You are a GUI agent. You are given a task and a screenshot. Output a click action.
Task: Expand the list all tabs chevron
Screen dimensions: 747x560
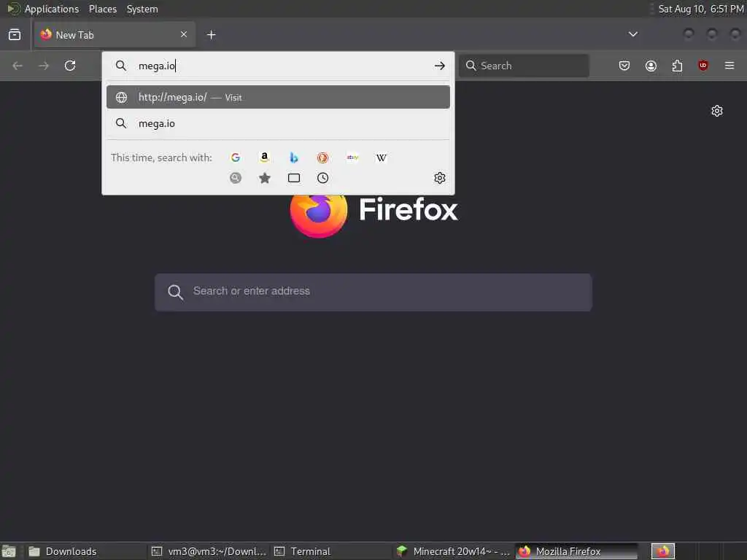(x=632, y=34)
